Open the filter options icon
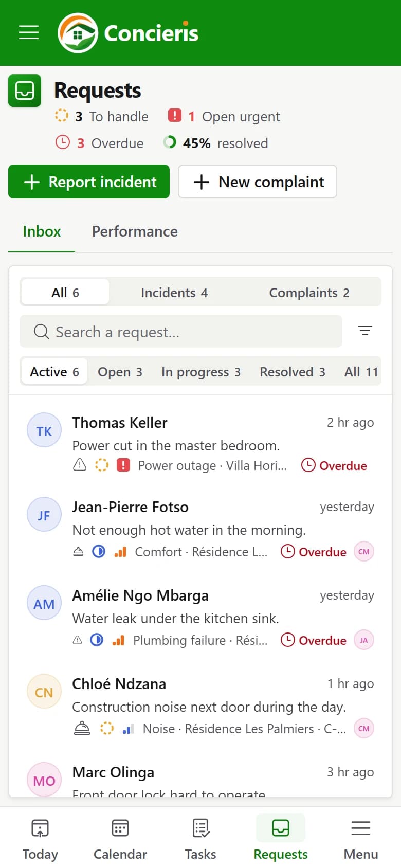Viewport: 401px width, 868px height. (365, 331)
